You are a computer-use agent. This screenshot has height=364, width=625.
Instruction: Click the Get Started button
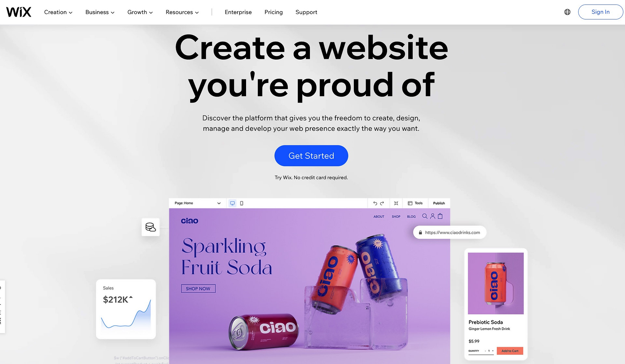point(311,155)
